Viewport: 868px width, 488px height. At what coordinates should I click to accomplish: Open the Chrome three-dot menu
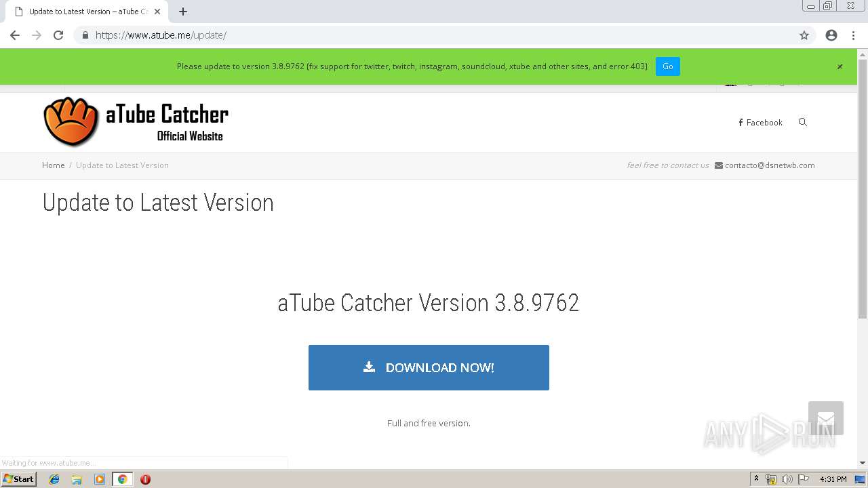pyautogui.click(x=853, y=35)
